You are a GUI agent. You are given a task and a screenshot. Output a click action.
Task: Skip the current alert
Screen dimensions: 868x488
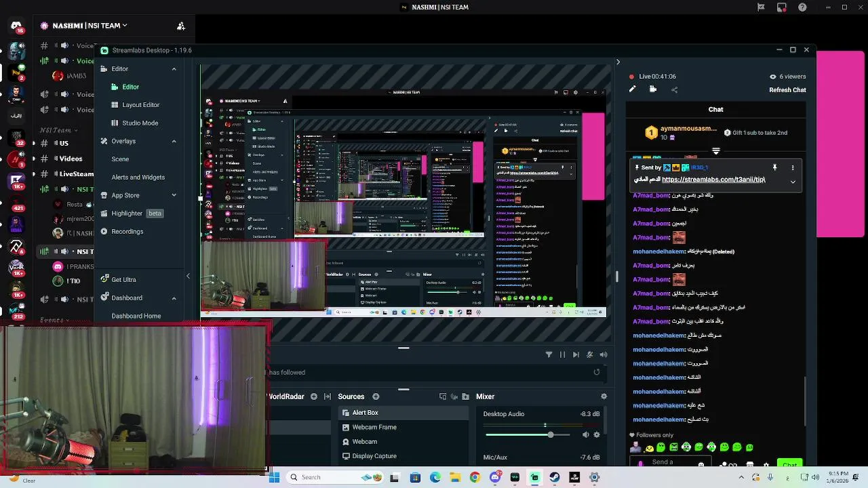pos(576,354)
